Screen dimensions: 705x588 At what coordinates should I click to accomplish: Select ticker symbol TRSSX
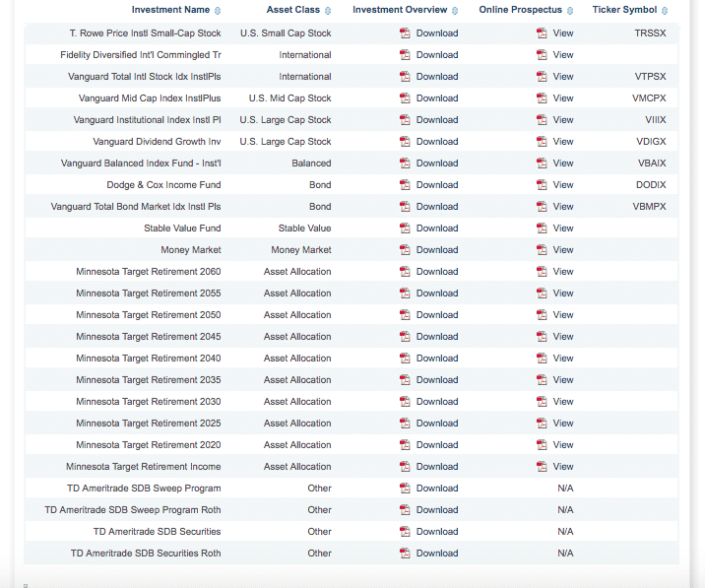coord(650,33)
